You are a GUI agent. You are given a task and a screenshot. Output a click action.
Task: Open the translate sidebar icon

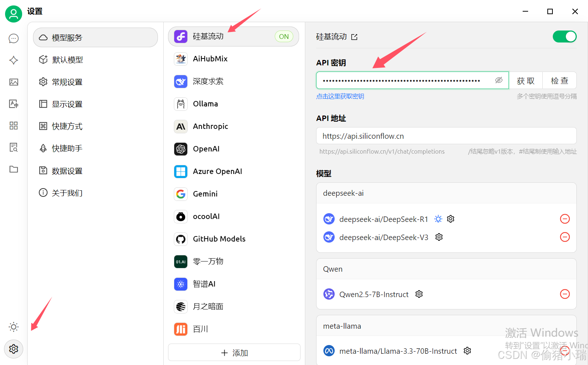coord(13,104)
